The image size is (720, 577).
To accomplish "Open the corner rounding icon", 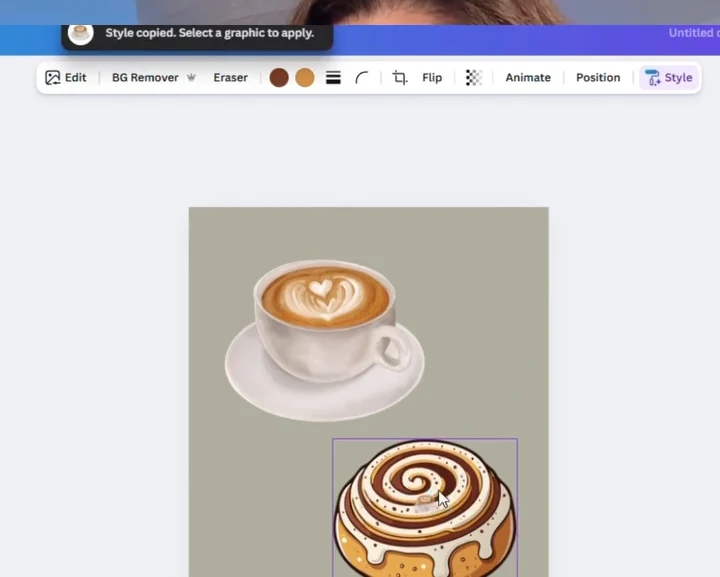I will click(x=361, y=78).
